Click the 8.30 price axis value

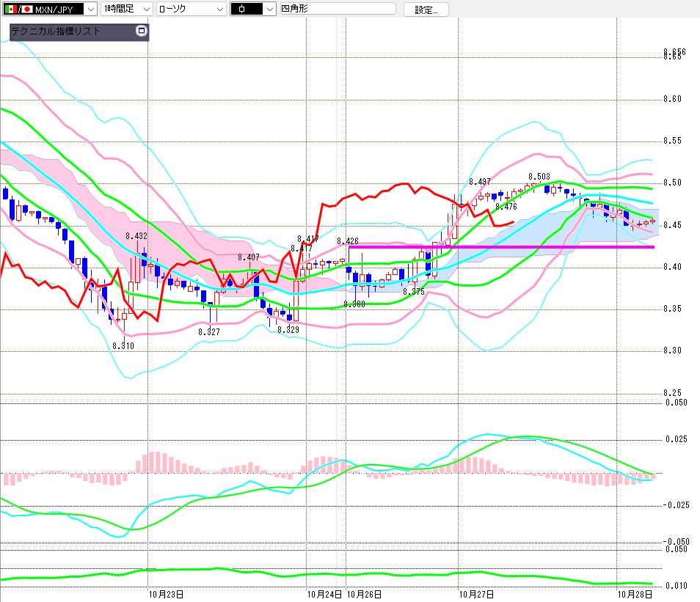672,350
